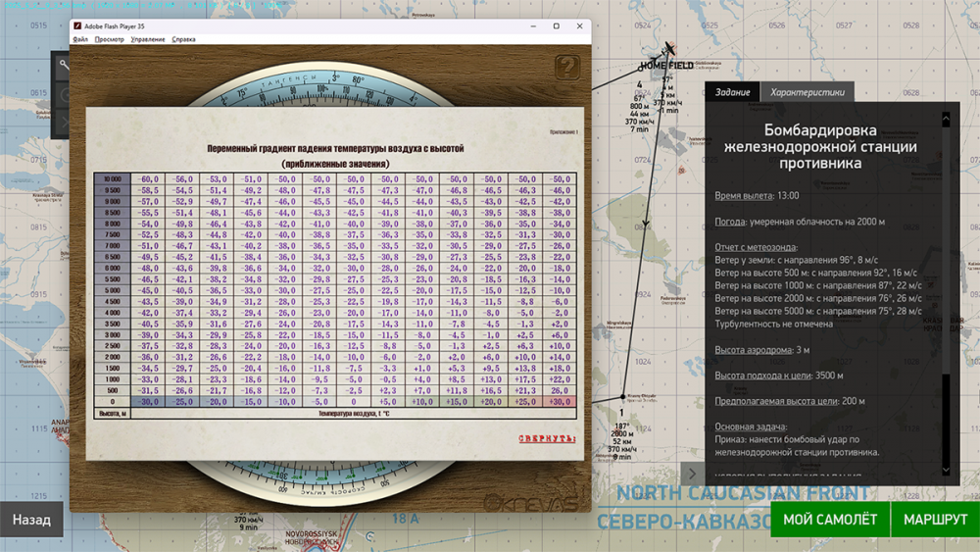The width and height of the screenshot is (980, 552).
Task: Click the green МАРШРУТ button
Action: (935, 519)
